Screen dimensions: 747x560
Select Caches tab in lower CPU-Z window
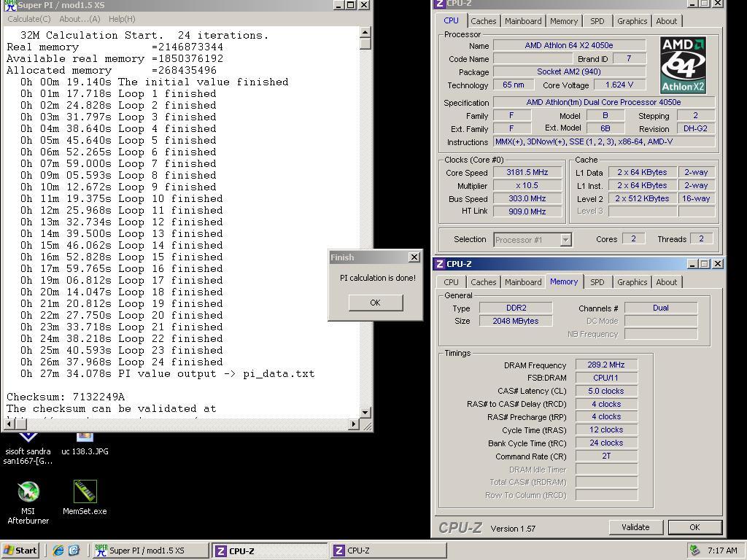(483, 282)
